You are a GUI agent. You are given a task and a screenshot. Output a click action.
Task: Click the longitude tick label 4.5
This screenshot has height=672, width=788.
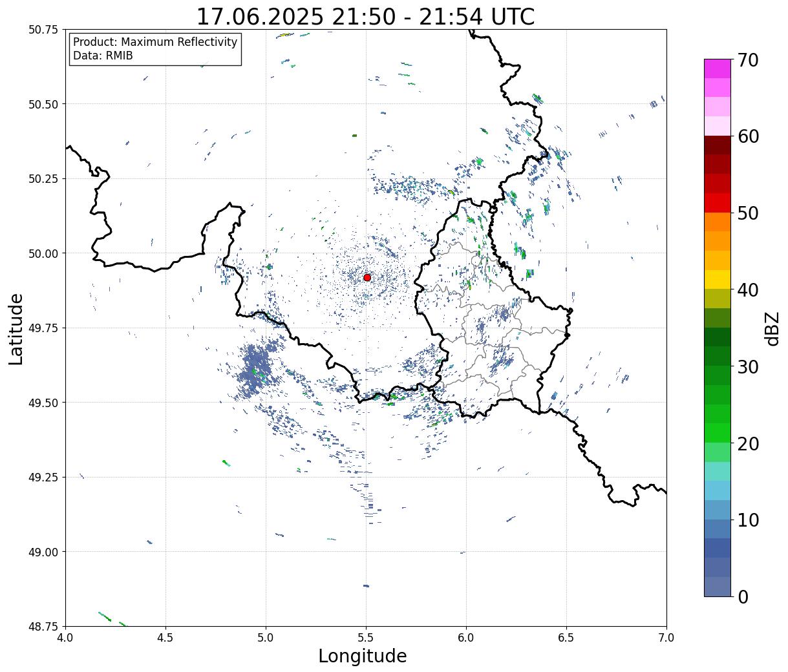(165, 638)
